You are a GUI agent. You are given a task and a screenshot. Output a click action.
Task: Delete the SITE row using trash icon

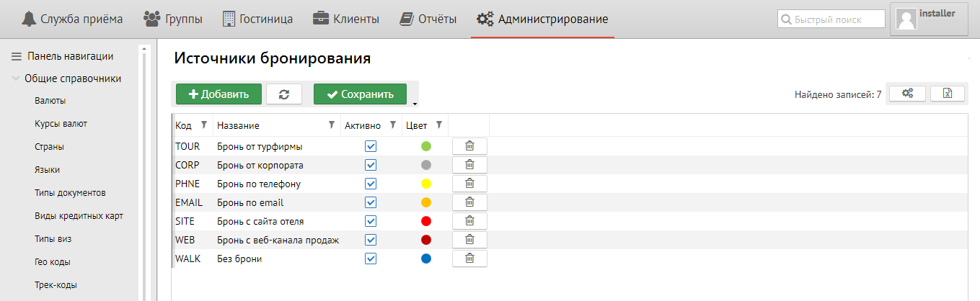click(469, 221)
